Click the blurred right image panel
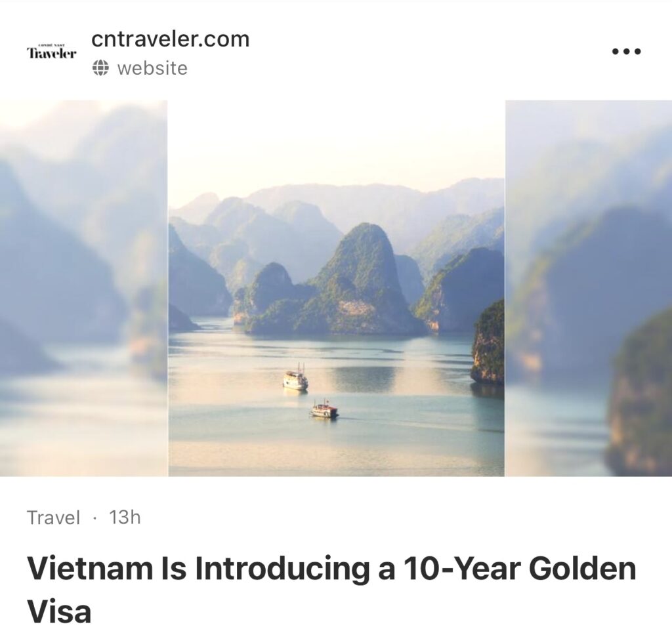Image resolution: width=672 pixels, height=639 pixels. click(x=589, y=288)
